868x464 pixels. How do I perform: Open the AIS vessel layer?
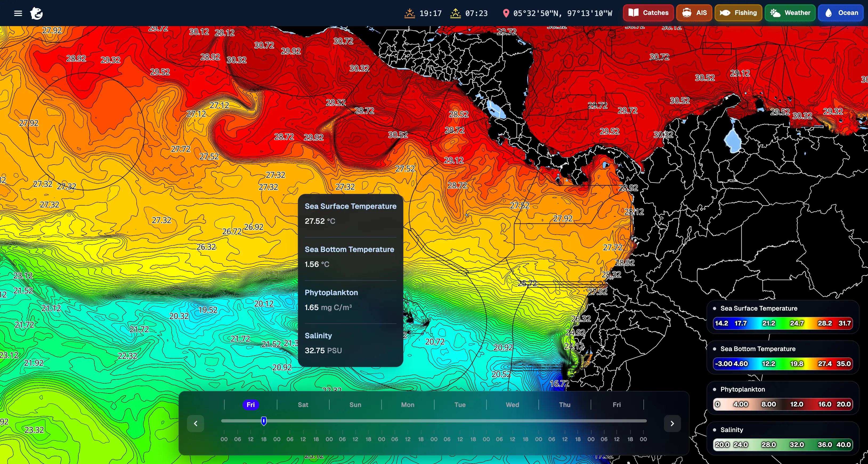click(x=694, y=13)
